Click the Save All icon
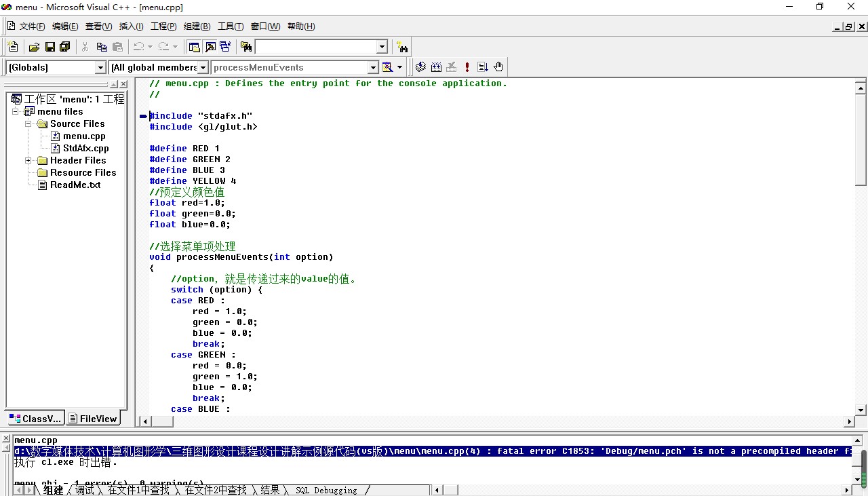 click(65, 47)
